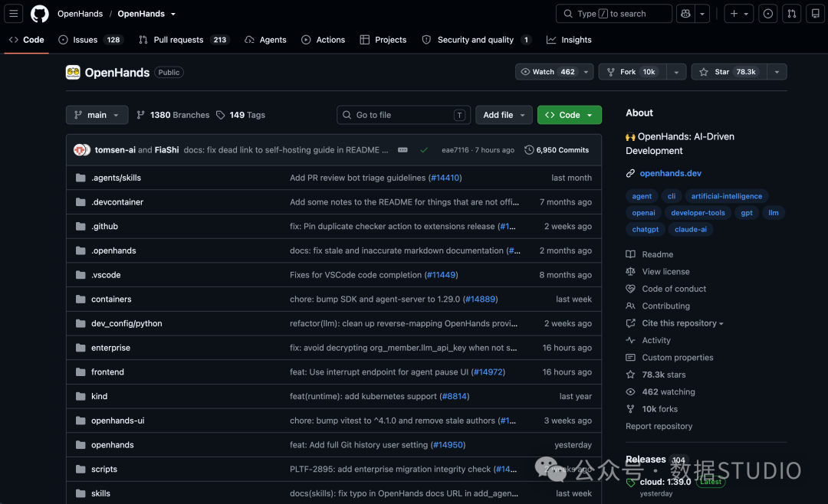The image size is (828, 504).
Task: Switch to the Pull requests tab
Action: pyautogui.click(x=184, y=40)
